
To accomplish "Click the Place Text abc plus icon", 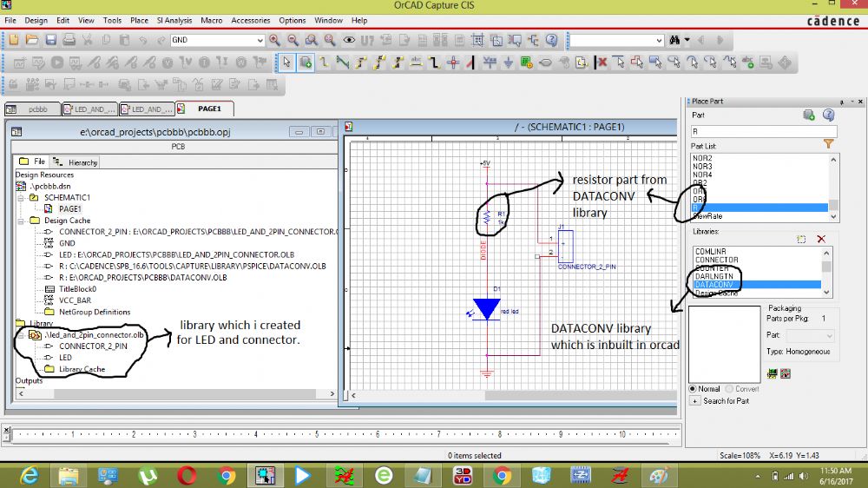I will pos(748,63).
